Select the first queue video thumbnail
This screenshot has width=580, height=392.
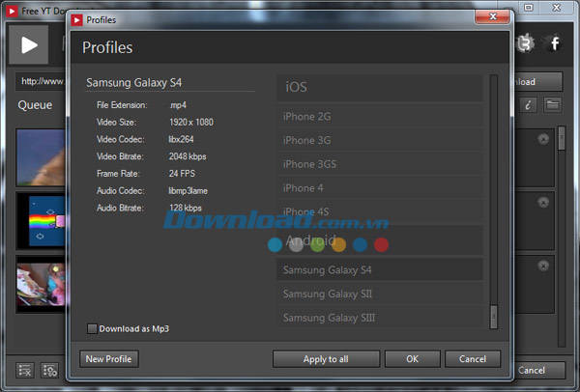(x=41, y=157)
